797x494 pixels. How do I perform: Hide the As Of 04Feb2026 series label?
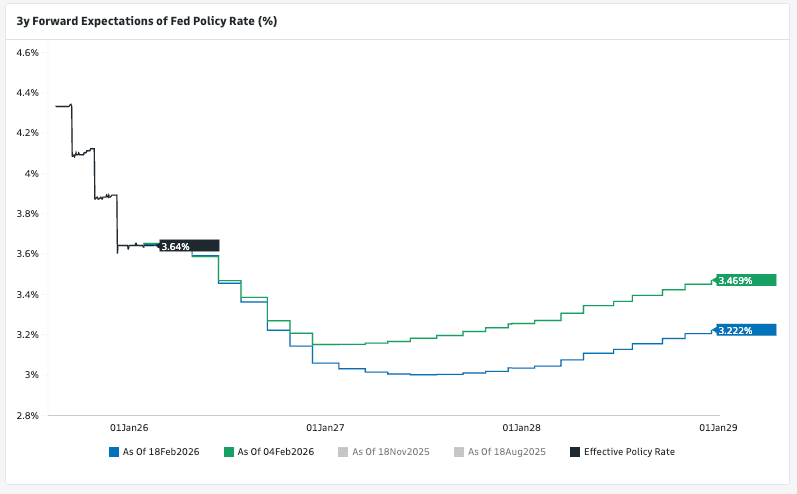tap(275, 452)
